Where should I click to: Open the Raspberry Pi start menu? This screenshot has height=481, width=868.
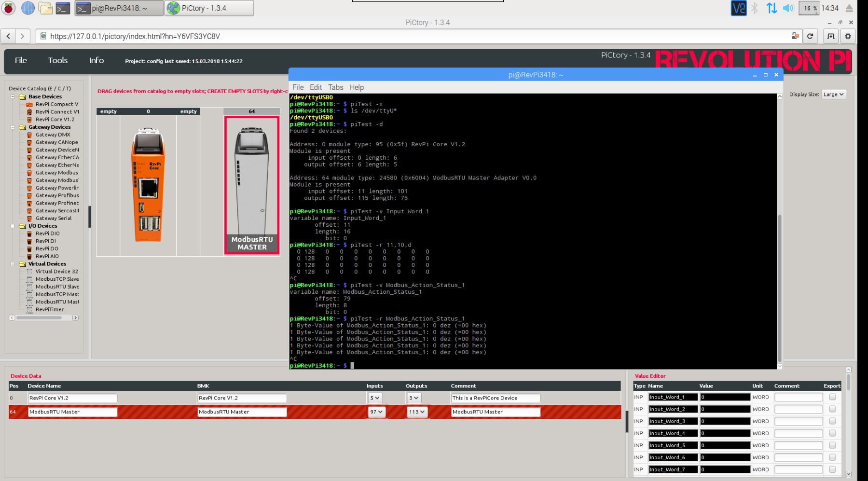pyautogui.click(x=9, y=8)
